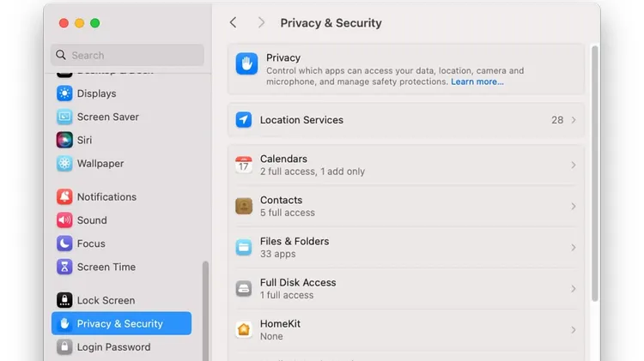Open the Wallpaper icon in sidebar
Image resolution: width=644 pixels, height=361 pixels.
[x=64, y=163]
